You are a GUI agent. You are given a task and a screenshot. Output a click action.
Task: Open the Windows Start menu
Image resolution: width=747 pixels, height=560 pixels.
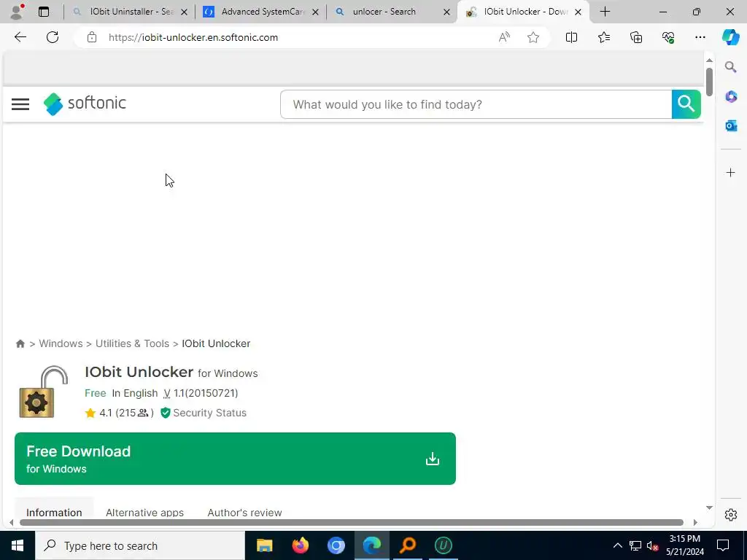point(18,545)
